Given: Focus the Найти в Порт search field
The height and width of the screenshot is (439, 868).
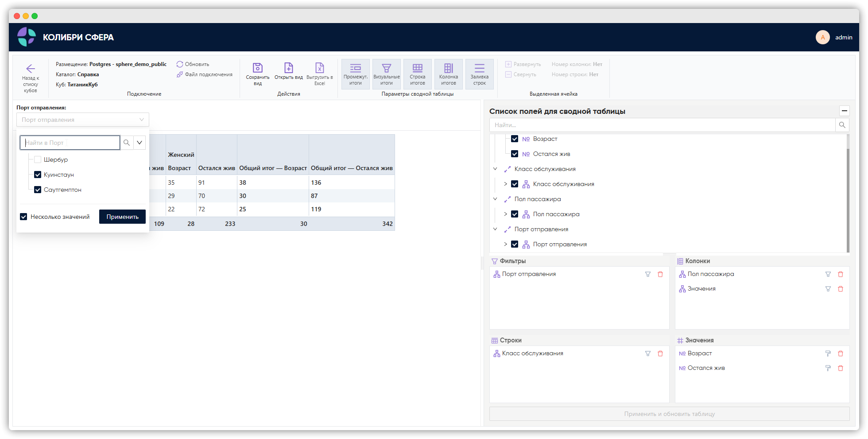Looking at the screenshot, I should (x=70, y=143).
